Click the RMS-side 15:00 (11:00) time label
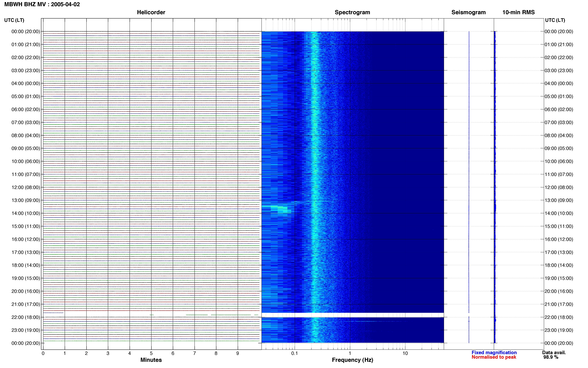 (559, 226)
